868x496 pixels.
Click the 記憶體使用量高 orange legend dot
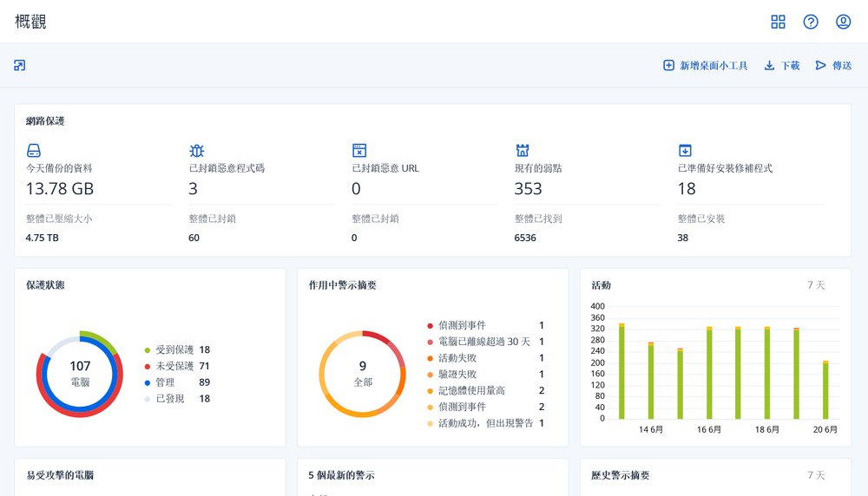[x=430, y=391]
